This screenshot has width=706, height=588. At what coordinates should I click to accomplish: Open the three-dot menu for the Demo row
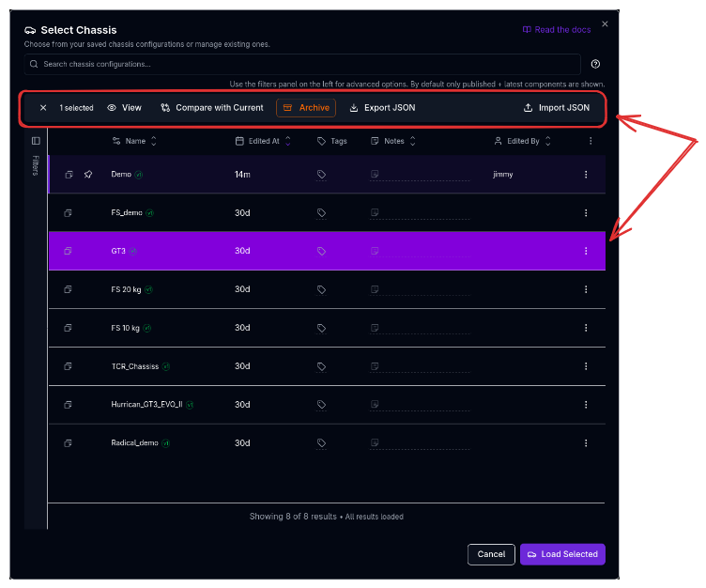586,175
